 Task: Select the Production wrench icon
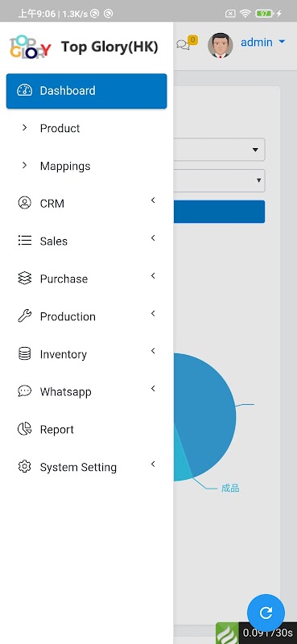pos(25,316)
